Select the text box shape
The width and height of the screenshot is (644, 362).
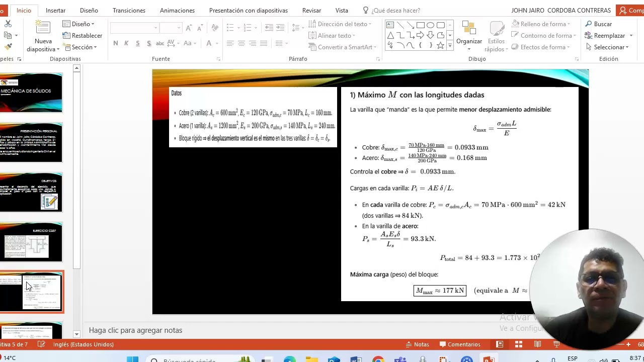(x=390, y=25)
